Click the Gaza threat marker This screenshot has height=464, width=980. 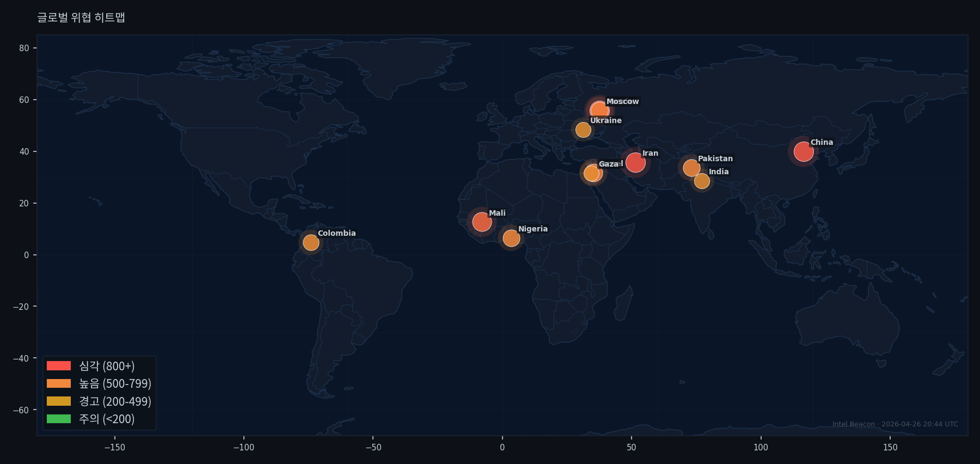[x=592, y=173]
